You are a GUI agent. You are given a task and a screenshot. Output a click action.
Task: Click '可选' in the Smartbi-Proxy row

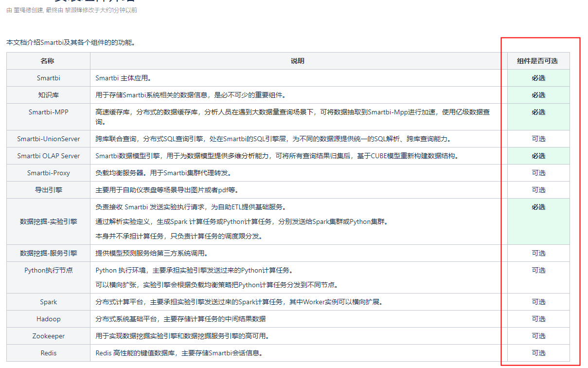click(x=538, y=173)
